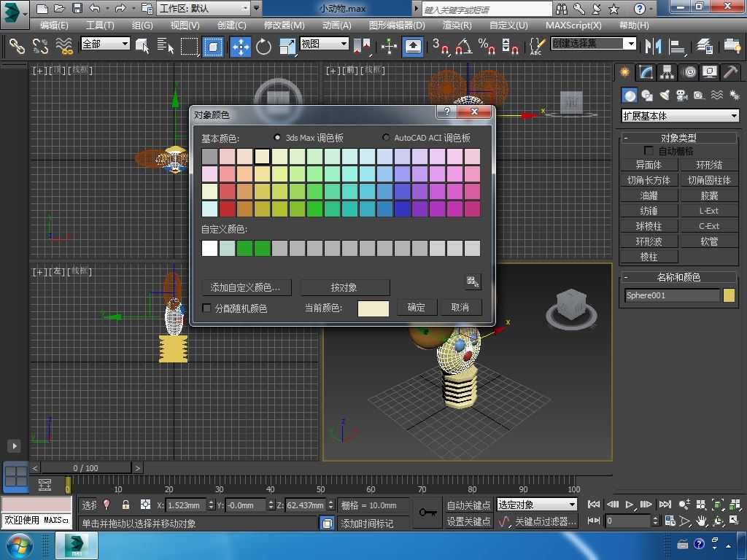The height and width of the screenshot is (560, 747).
Task: Click the Align tool icon
Action: click(676, 46)
